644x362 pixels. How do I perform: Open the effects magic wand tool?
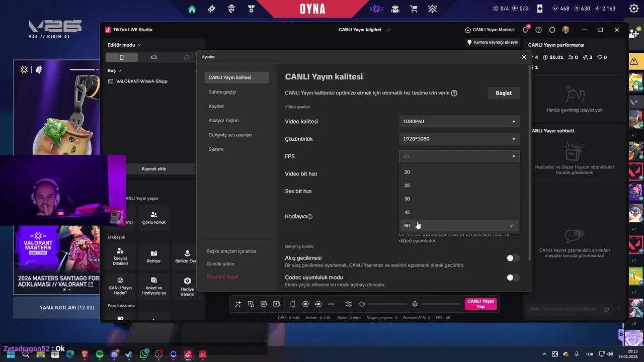[x=238, y=304]
